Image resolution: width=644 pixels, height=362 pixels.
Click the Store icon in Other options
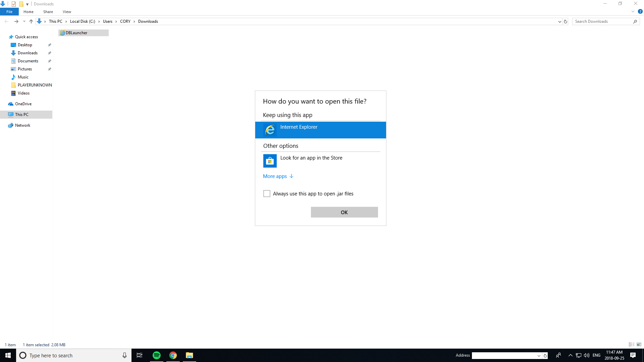(270, 161)
